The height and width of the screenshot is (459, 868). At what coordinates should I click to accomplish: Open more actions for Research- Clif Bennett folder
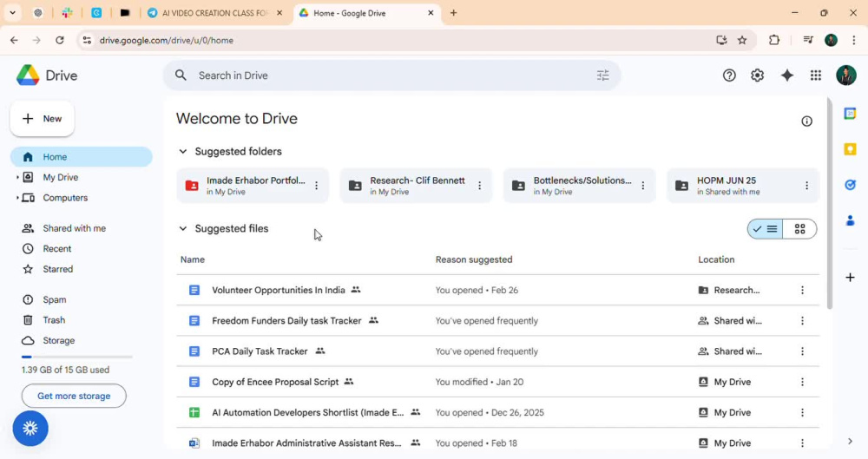(479, 186)
